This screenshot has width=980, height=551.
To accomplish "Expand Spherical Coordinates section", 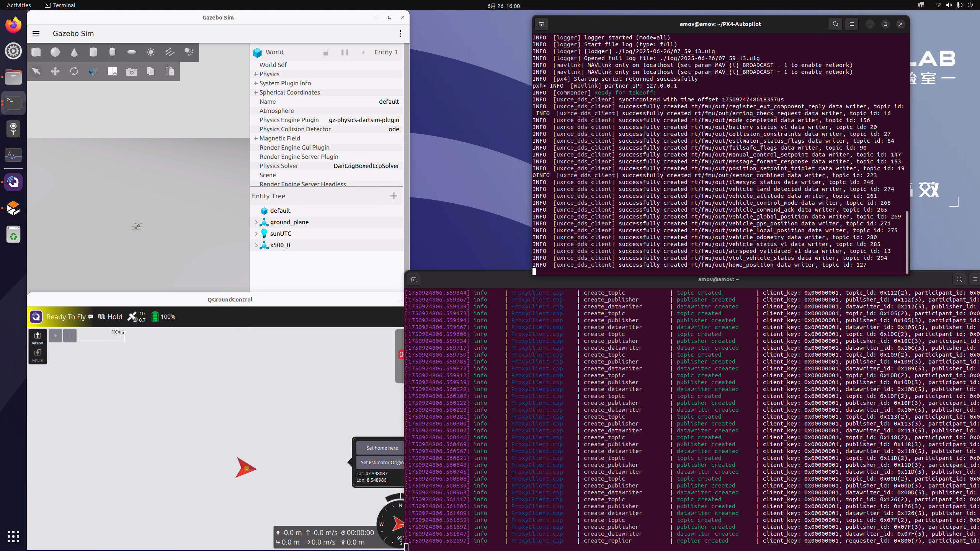I will click(255, 93).
